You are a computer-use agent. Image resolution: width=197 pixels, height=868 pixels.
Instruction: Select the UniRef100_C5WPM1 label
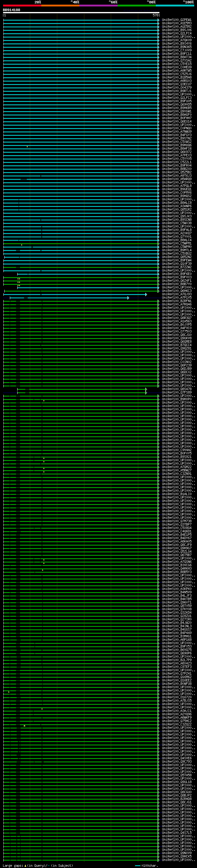[x=176, y=243]
